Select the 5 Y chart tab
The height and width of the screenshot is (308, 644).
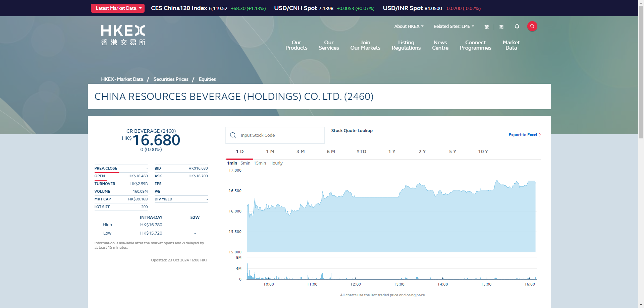(x=452, y=151)
